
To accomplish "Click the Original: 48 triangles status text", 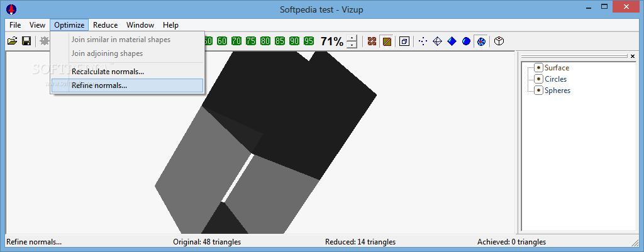I will [207, 242].
